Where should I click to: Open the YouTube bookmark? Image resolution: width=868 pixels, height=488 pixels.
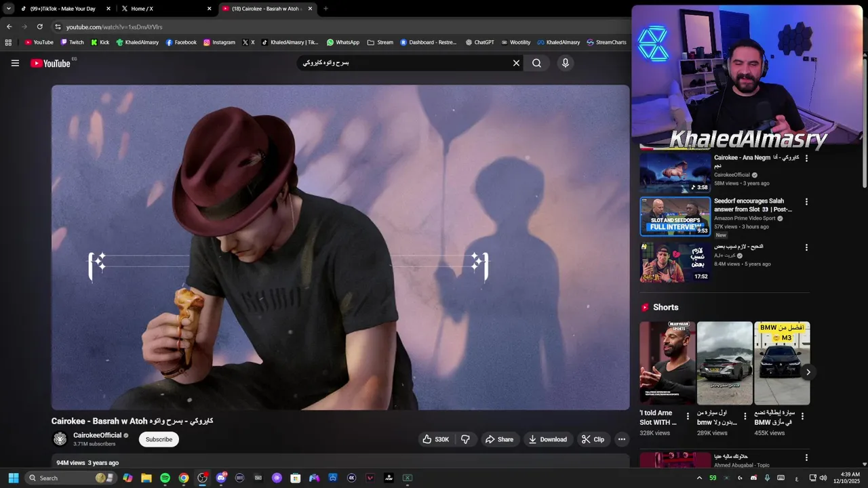39,42
